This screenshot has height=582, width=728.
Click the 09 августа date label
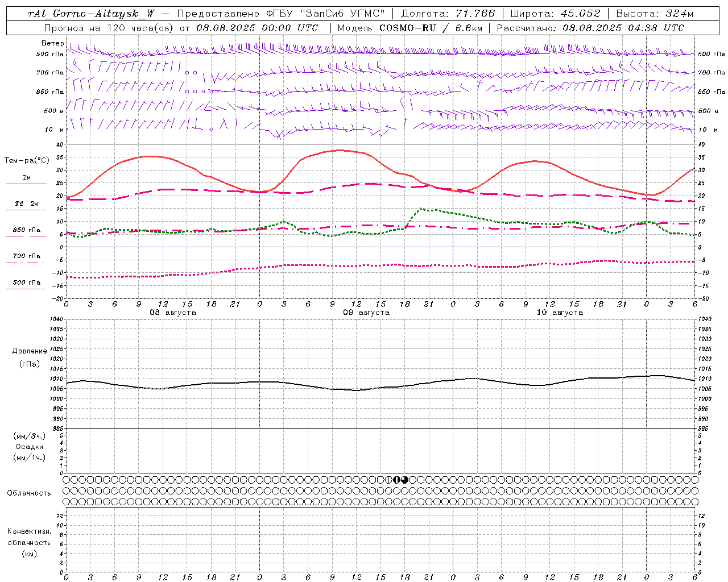click(x=366, y=313)
